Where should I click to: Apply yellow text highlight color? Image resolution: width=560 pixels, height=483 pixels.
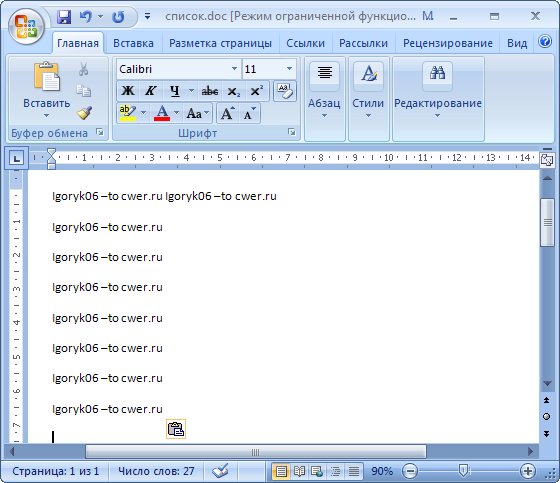pyautogui.click(x=128, y=113)
